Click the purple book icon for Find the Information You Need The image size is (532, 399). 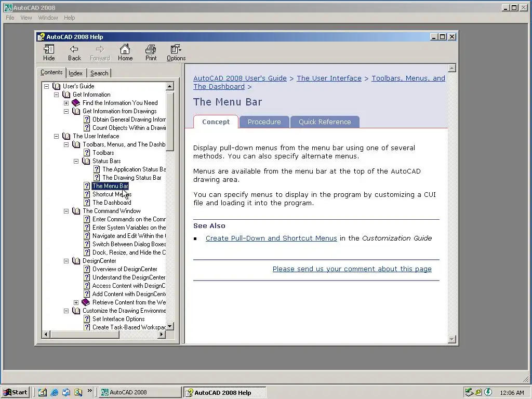pyautogui.click(x=76, y=103)
